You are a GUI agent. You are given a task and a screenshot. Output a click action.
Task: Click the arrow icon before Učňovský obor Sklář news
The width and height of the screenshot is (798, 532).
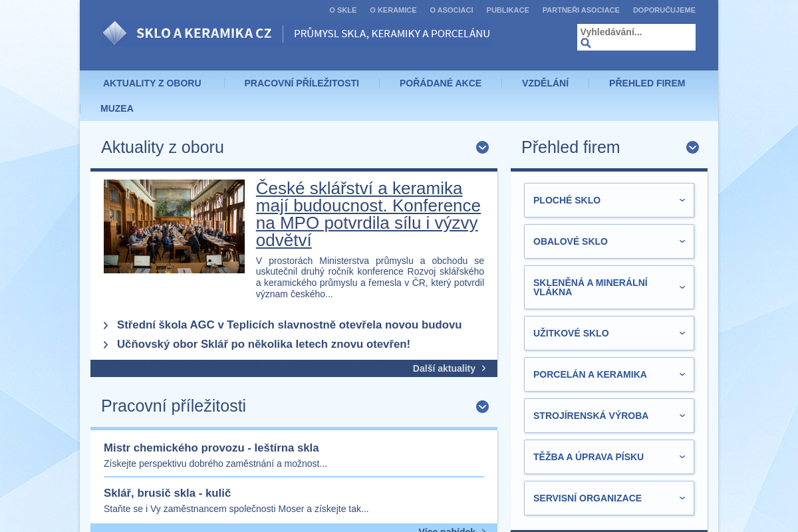[x=106, y=344]
